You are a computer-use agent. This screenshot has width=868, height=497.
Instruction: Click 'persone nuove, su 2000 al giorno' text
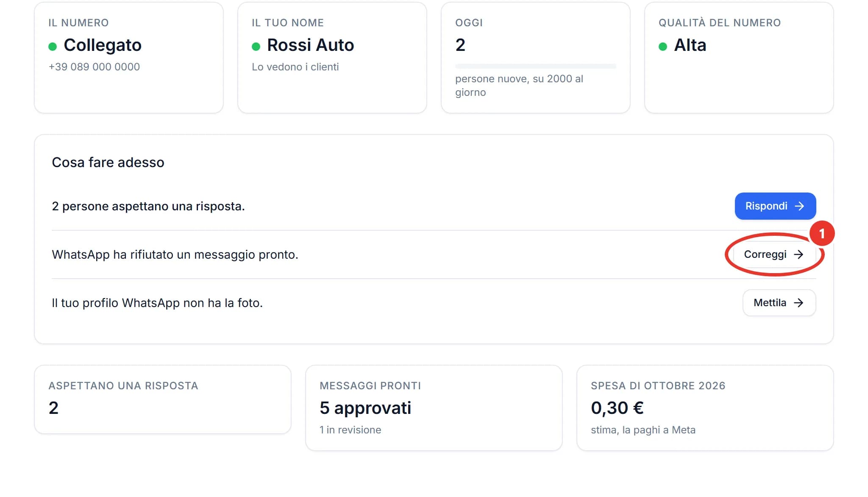519,86
